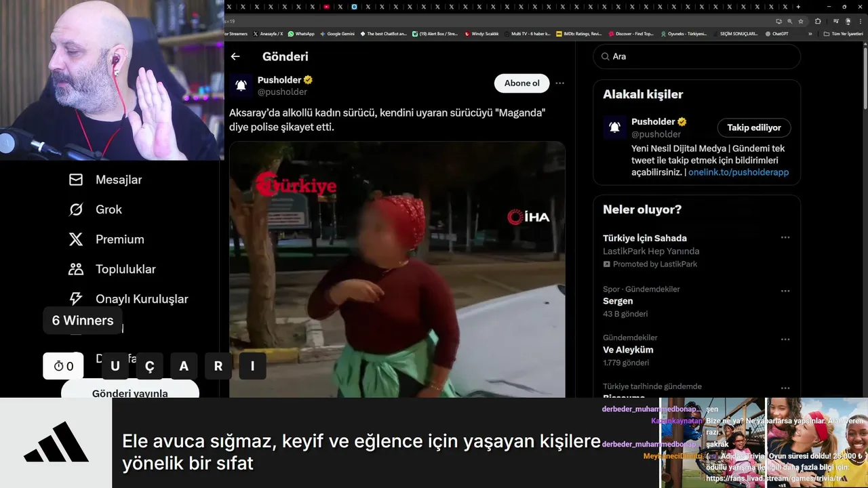The height and width of the screenshot is (488, 868).
Task: Click the Onaylı Kuruluşlar lightning icon
Action: 76,299
